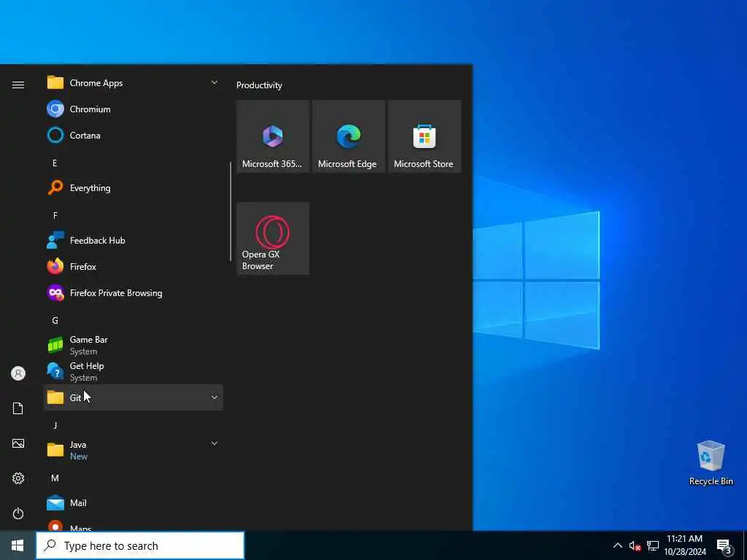The height and width of the screenshot is (560, 747).
Task: Open the partially visible Maps app
Action: point(133,524)
